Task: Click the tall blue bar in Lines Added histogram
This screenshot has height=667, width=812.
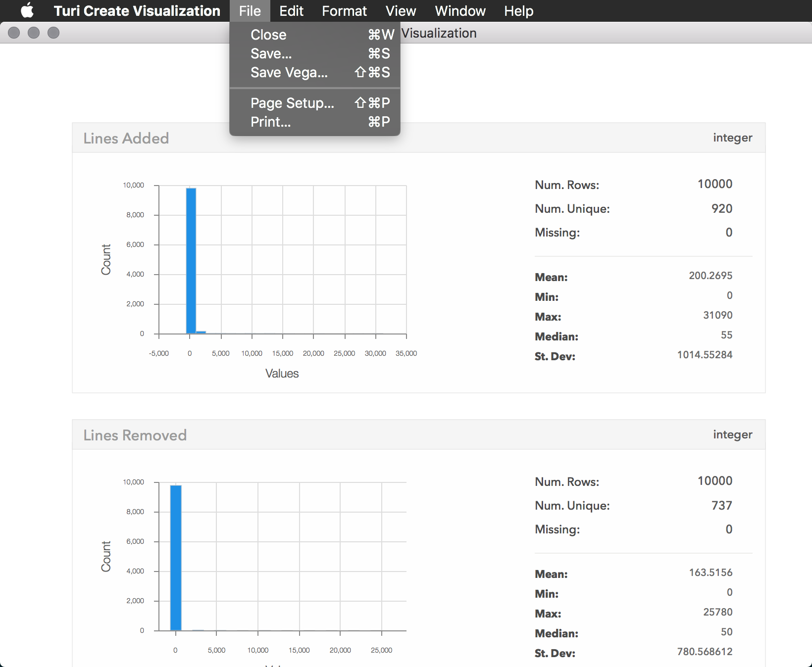Action: 191,261
